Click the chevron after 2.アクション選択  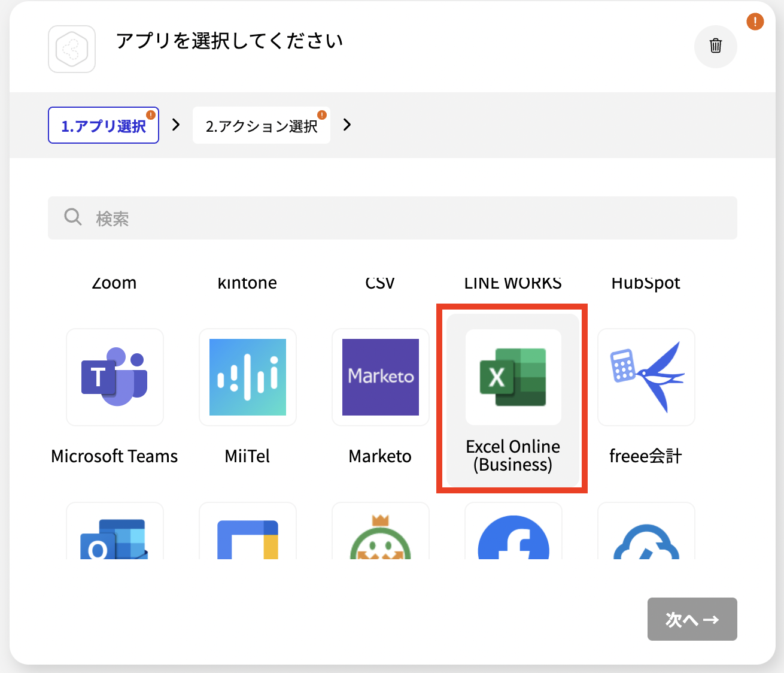point(347,125)
